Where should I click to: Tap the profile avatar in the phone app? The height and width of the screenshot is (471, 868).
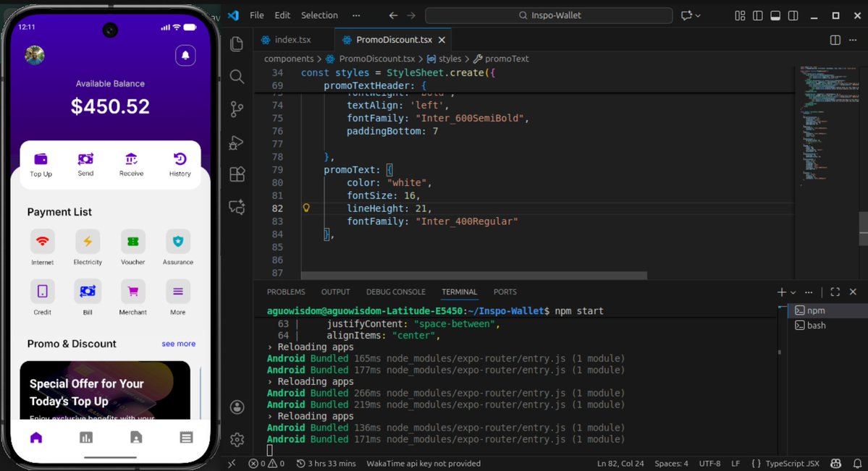coord(35,55)
